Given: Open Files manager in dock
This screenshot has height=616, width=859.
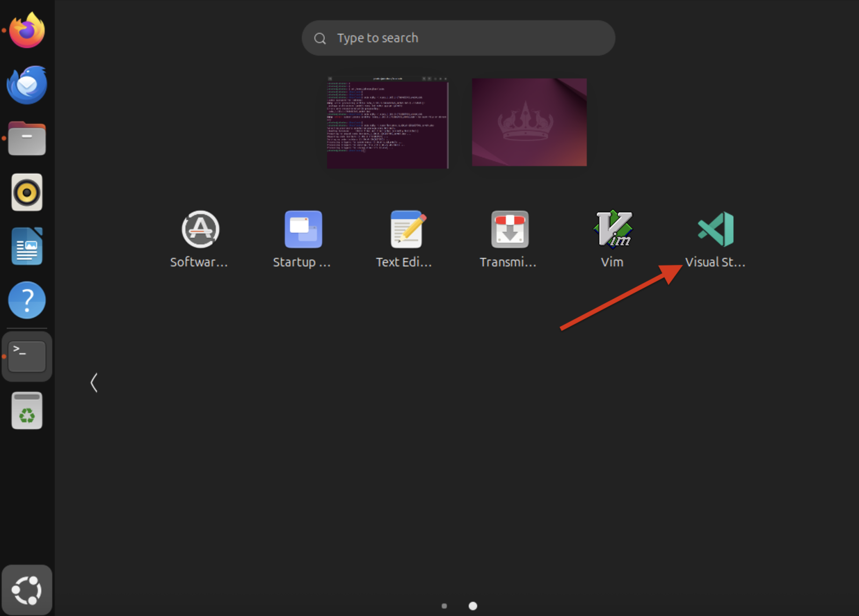Looking at the screenshot, I should (27, 138).
